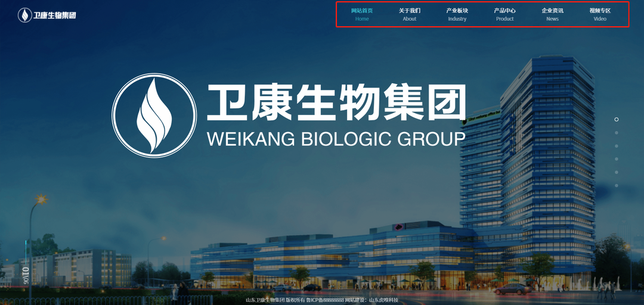The width and height of the screenshot is (644, 305).
Task: Switch to the second slide dot
Action: click(x=617, y=133)
